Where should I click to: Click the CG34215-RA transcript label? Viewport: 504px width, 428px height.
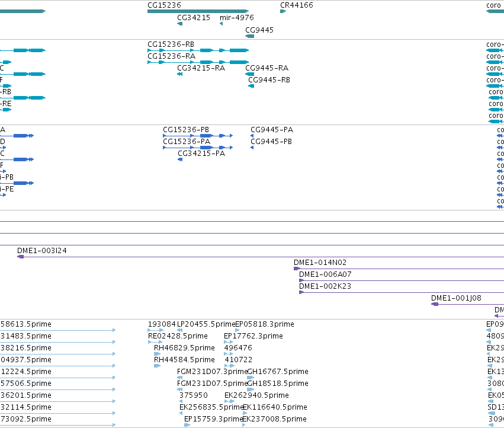pos(201,68)
